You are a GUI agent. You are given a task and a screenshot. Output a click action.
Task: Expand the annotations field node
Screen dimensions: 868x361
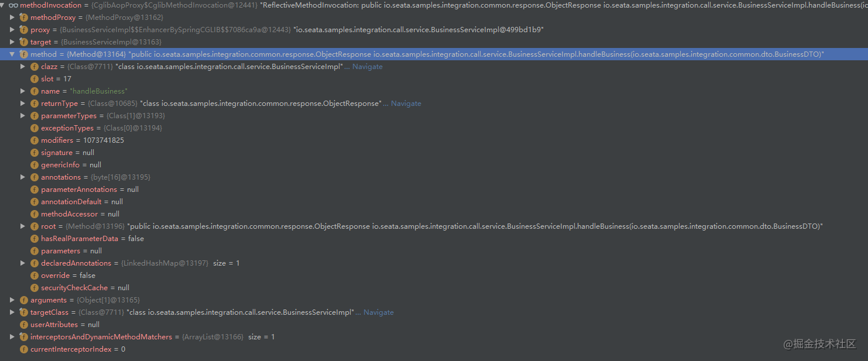tap(23, 177)
